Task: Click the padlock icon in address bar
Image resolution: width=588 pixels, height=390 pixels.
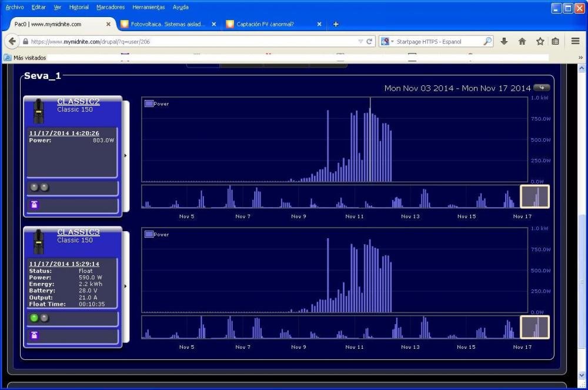Action: pyautogui.click(x=25, y=41)
